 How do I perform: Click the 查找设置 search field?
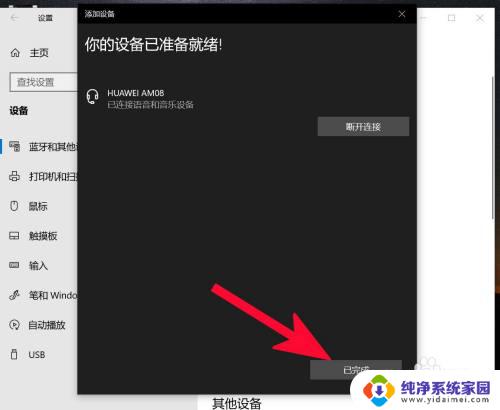pos(44,82)
